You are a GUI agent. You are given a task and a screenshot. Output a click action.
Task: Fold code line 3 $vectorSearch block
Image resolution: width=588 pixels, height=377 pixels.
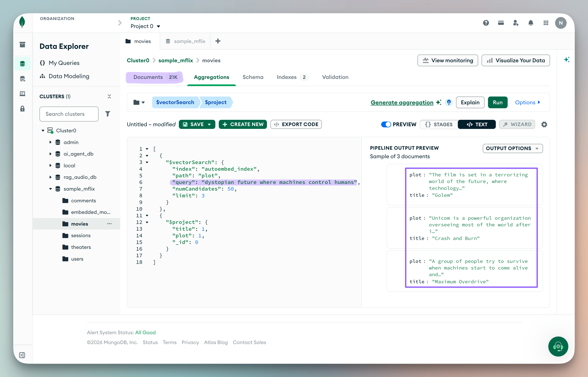click(x=147, y=162)
